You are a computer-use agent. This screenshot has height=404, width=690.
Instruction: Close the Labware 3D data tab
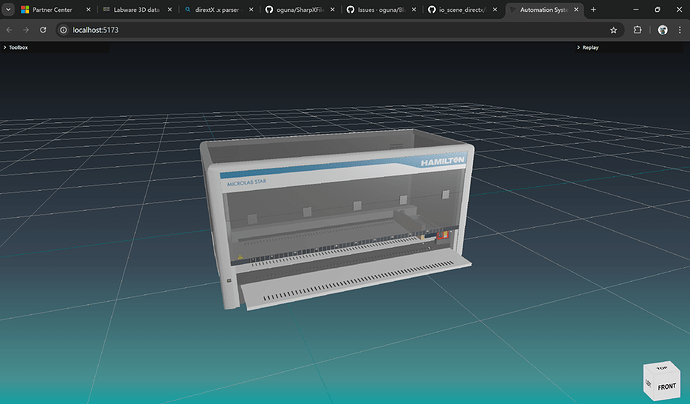tap(170, 10)
